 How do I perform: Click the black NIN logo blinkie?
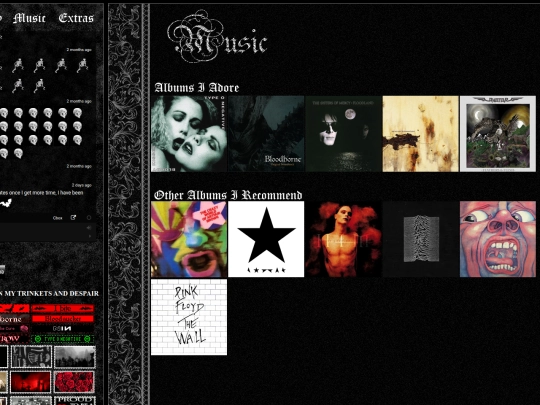click(63, 329)
